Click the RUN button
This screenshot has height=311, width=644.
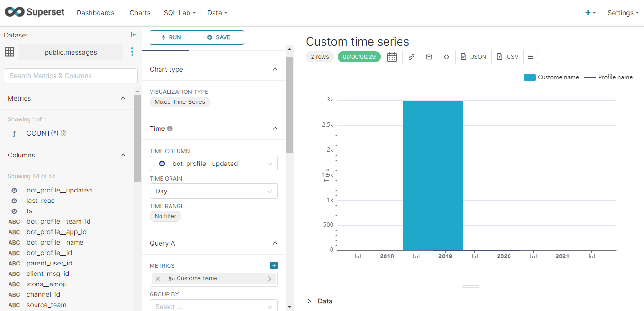173,37
